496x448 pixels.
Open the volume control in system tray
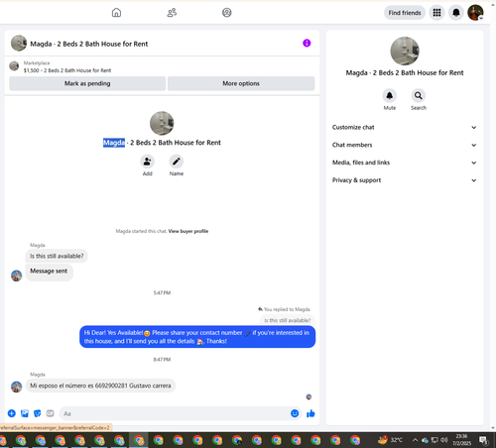pyautogui.click(x=443, y=440)
